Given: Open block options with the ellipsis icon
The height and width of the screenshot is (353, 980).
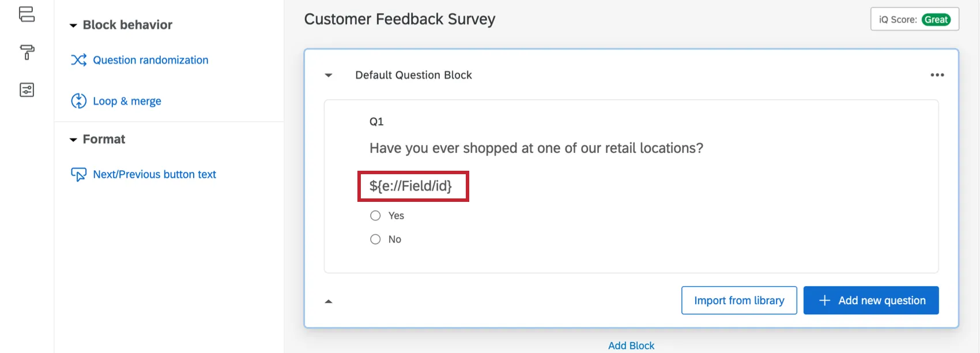Looking at the screenshot, I should click(x=937, y=74).
